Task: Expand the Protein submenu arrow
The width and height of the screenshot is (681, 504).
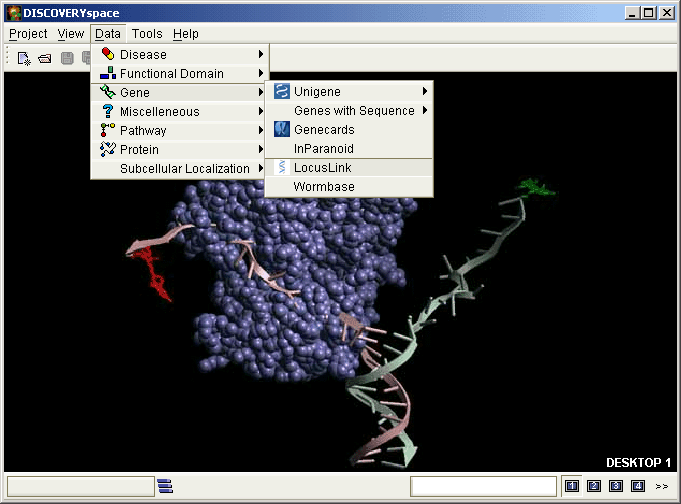Action: [x=261, y=149]
